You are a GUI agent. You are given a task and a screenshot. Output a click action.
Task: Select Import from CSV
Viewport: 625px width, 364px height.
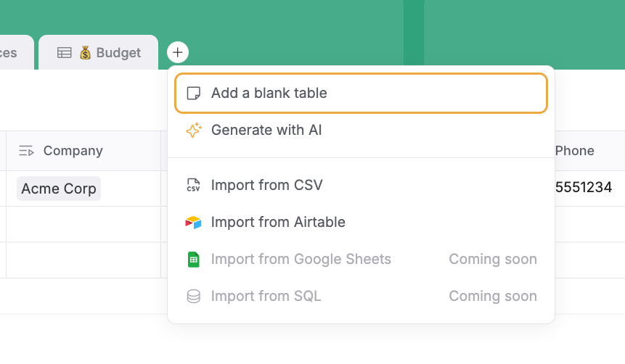(266, 185)
